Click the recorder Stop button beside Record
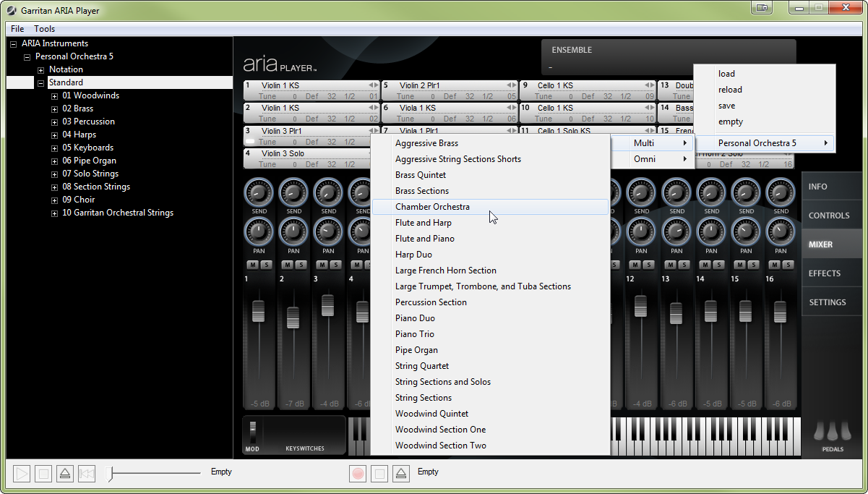The image size is (868, 494). [x=379, y=474]
